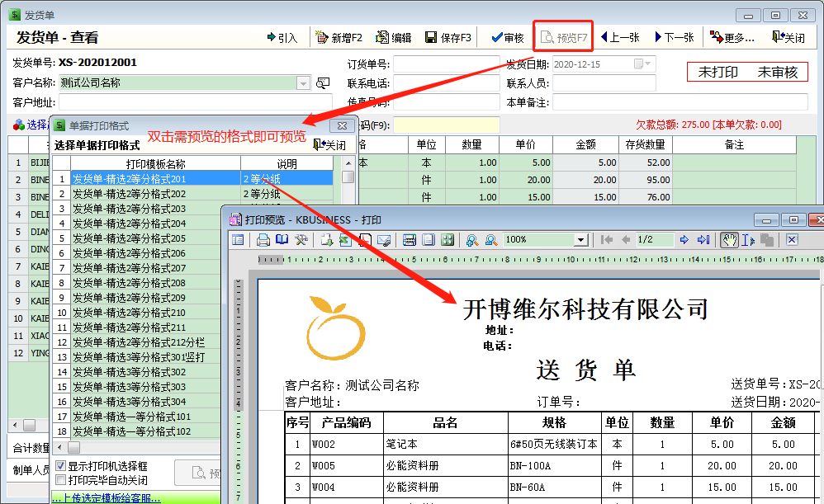Send preview by email icon

point(384,240)
